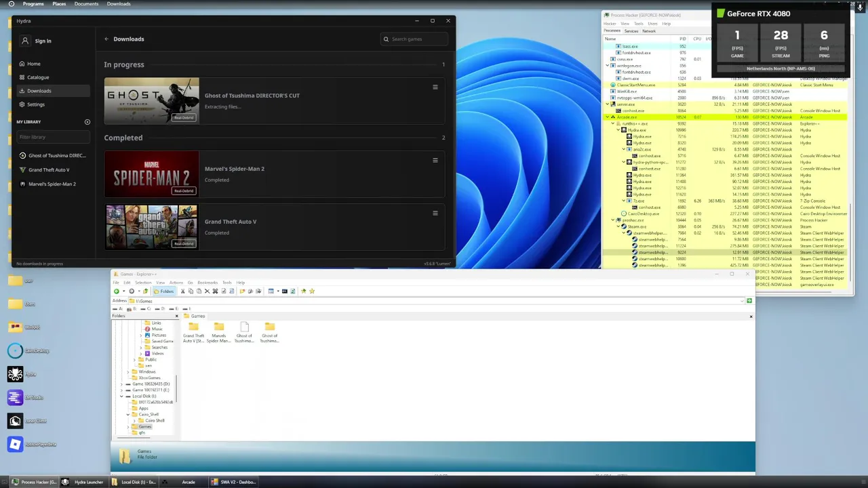Image resolution: width=868 pixels, height=488 pixels.
Task: Select Marvels Spider-Man folder in Explorer++
Action: [x=218, y=332]
